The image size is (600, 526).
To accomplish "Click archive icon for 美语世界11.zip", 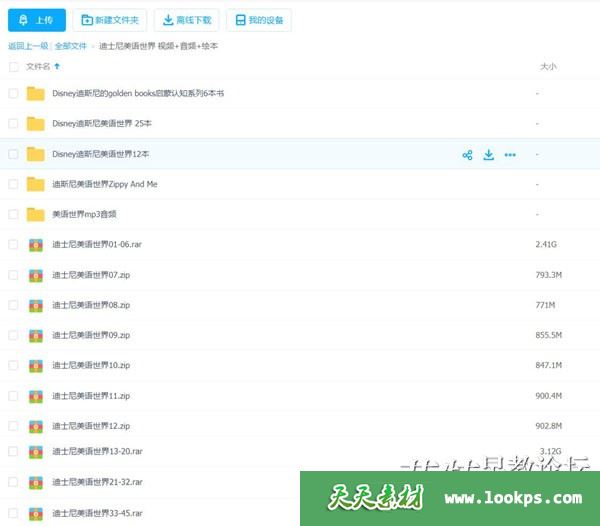I will [x=36, y=396].
